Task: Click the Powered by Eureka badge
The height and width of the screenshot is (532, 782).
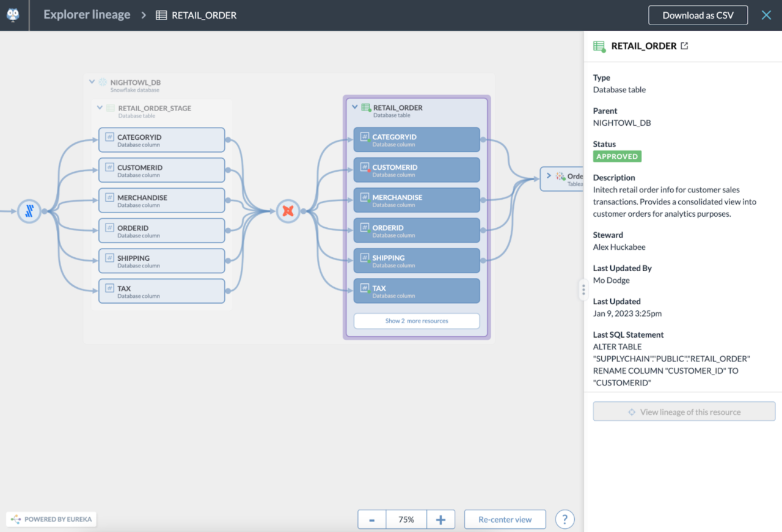Action: point(51,519)
